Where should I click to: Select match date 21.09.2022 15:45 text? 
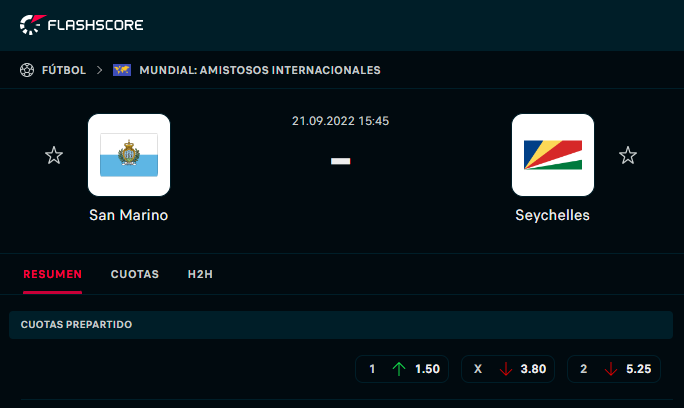click(340, 121)
